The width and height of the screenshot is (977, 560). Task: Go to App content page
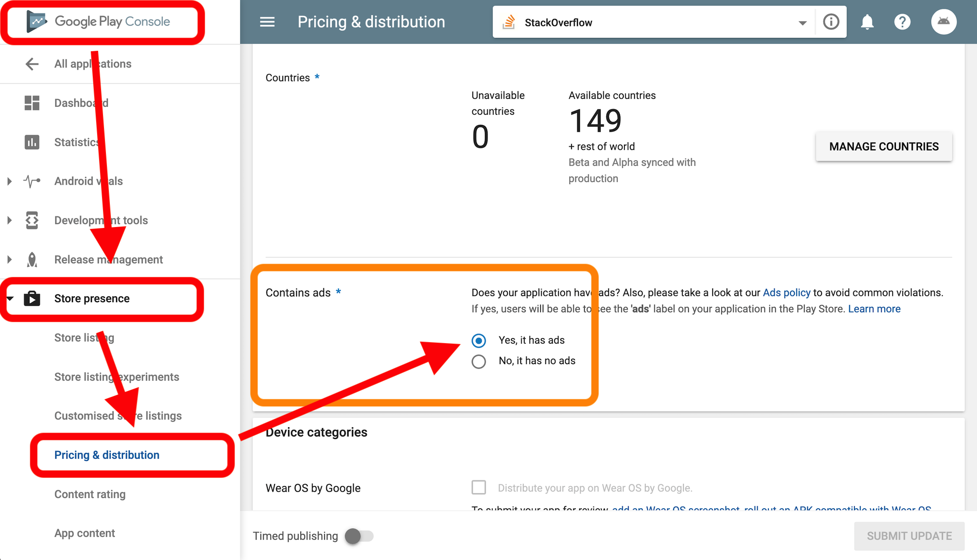click(85, 533)
